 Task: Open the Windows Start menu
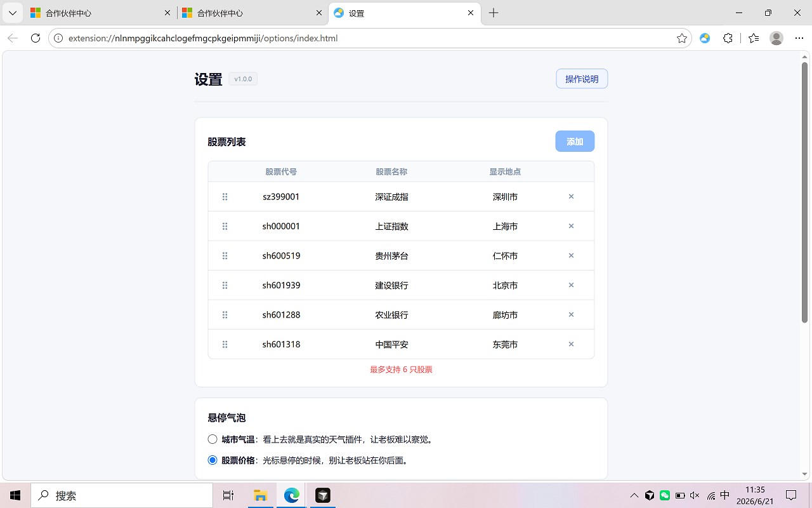[15, 495]
